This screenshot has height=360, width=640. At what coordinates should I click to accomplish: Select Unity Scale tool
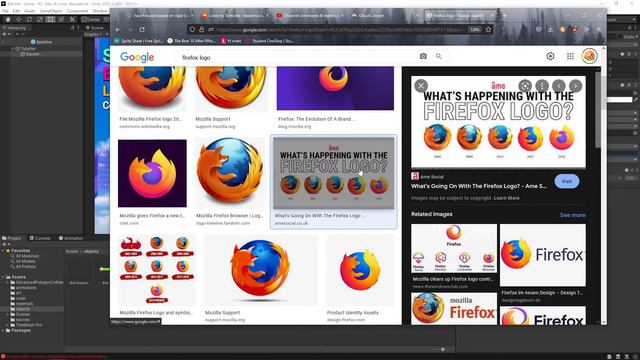pos(40,19)
